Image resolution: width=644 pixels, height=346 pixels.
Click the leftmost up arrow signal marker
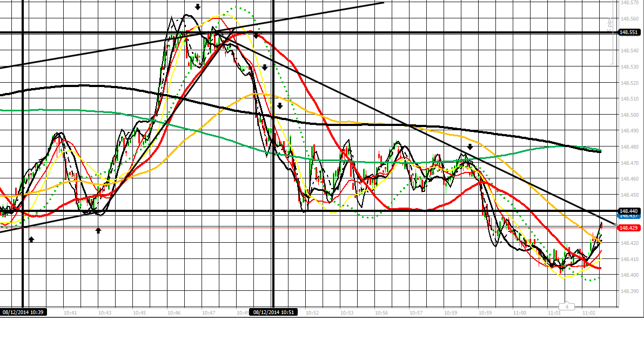(32, 239)
